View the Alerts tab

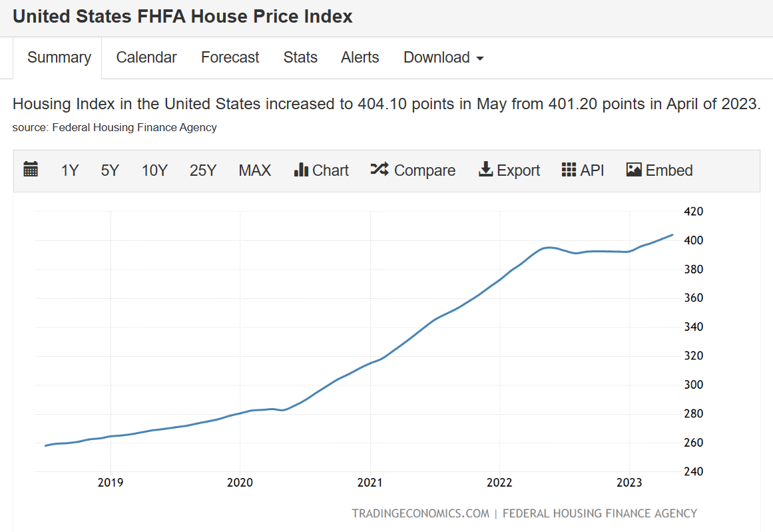pyautogui.click(x=360, y=58)
